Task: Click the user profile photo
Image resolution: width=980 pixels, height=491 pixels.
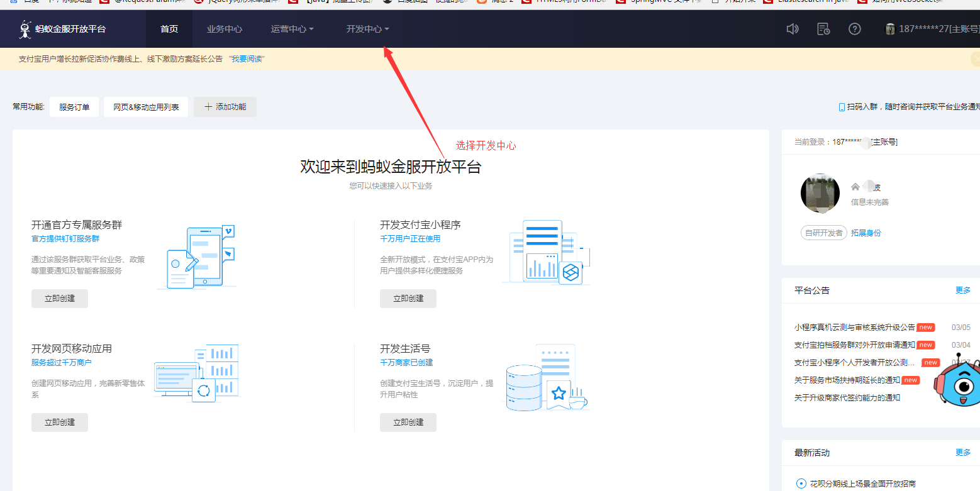Action: tap(820, 193)
